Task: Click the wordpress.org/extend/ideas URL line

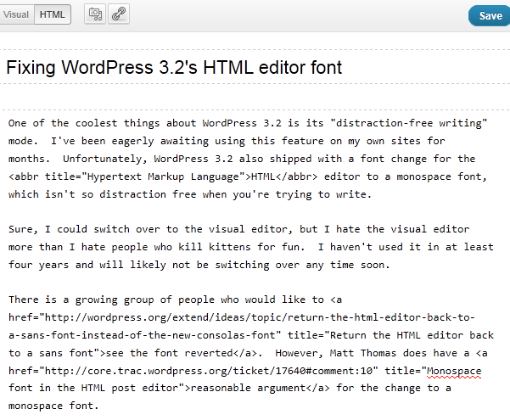Action: point(242,317)
